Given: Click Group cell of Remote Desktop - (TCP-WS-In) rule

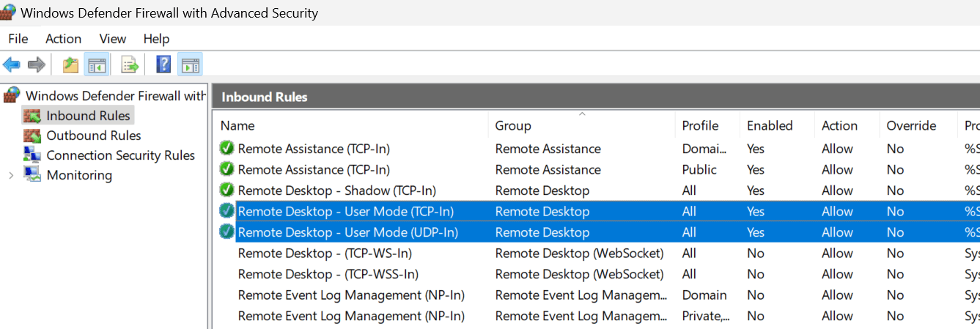Looking at the screenshot, I should tap(579, 253).
